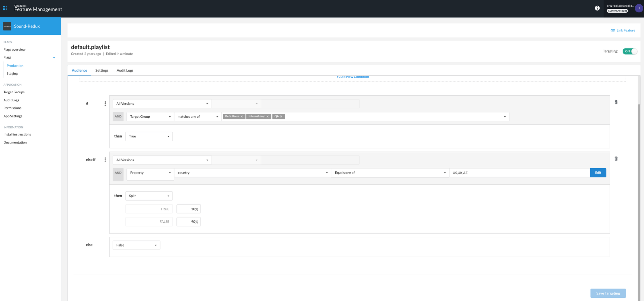Open the 'Equals one of' operator dropdown
This screenshot has width=644, height=301.
(x=390, y=173)
